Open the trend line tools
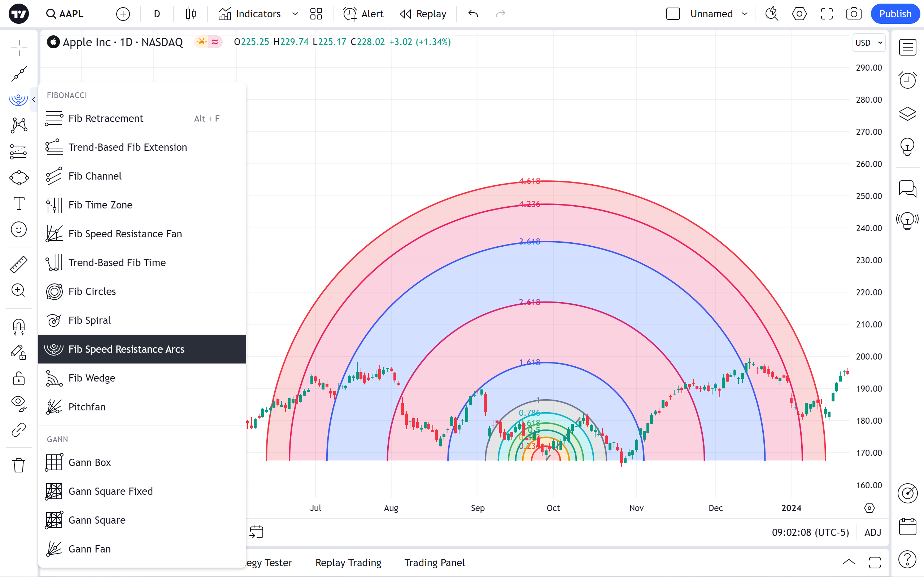The height and width of the screenshot is (577, 924). pyautogui.click(x=19, y=74)
